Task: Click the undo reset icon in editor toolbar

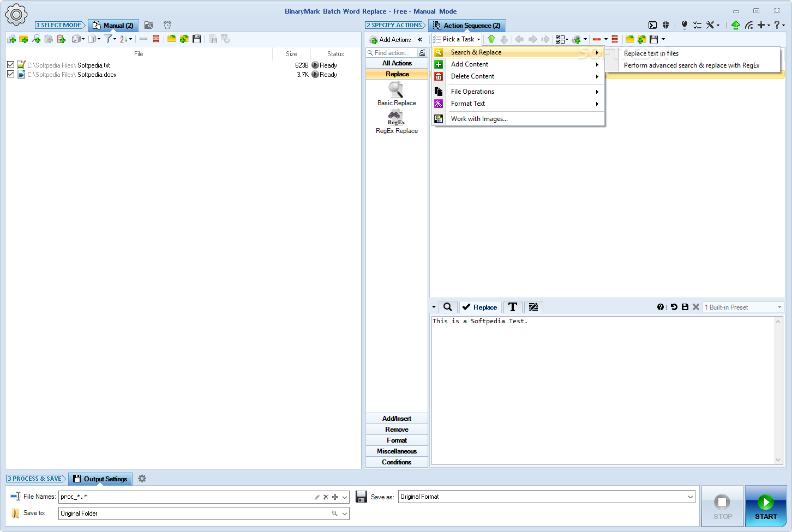Action: point(674,307)
